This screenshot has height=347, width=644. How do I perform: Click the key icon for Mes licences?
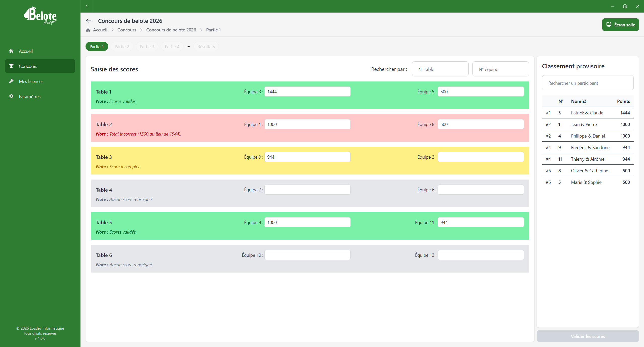11,81
